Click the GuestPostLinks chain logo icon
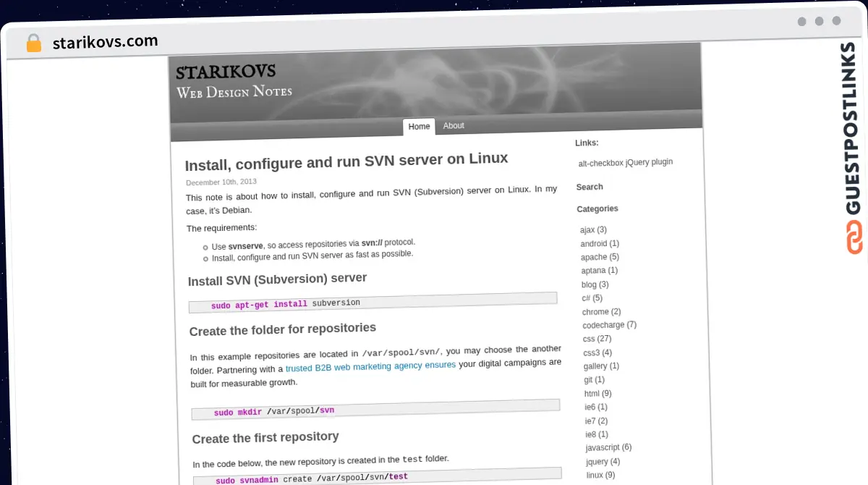868x485 pixels. [x=854, y=237]
